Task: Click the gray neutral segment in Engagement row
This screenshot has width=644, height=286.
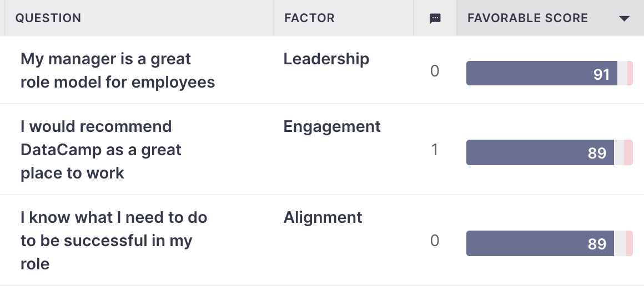Action: pos(619,152)
